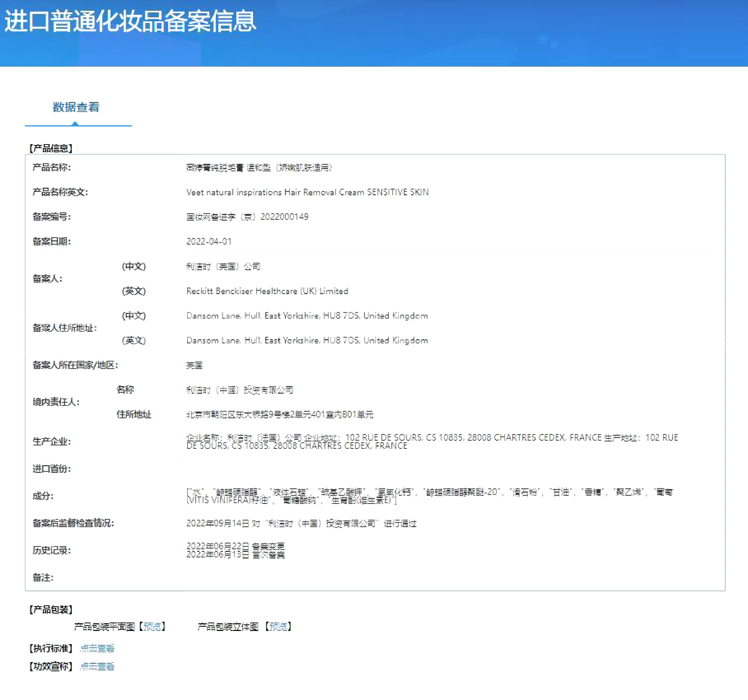The image size is (748, 700).
Task: Click the 产品信息 section header
Action: [51, 148]
